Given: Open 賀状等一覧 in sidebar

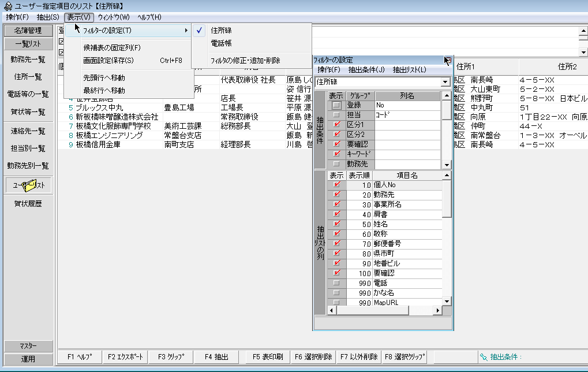Looking at the screenshot, I should click(28, 112).
